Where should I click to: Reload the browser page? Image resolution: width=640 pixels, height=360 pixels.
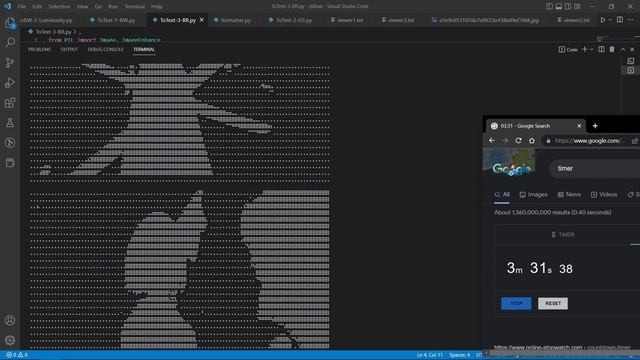pos(518,140)
